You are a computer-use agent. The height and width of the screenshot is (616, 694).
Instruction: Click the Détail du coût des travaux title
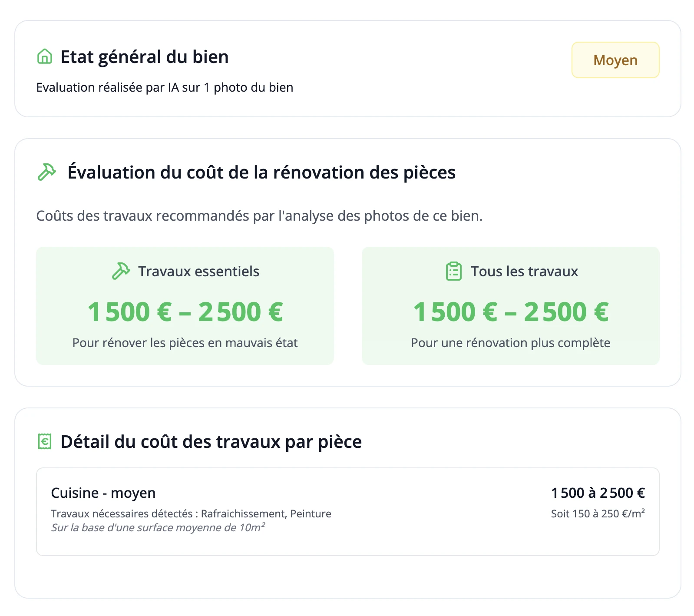211,442
